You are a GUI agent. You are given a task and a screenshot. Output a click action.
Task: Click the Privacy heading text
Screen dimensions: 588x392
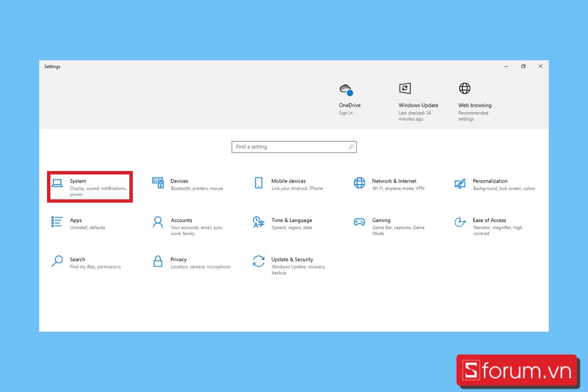179,260
